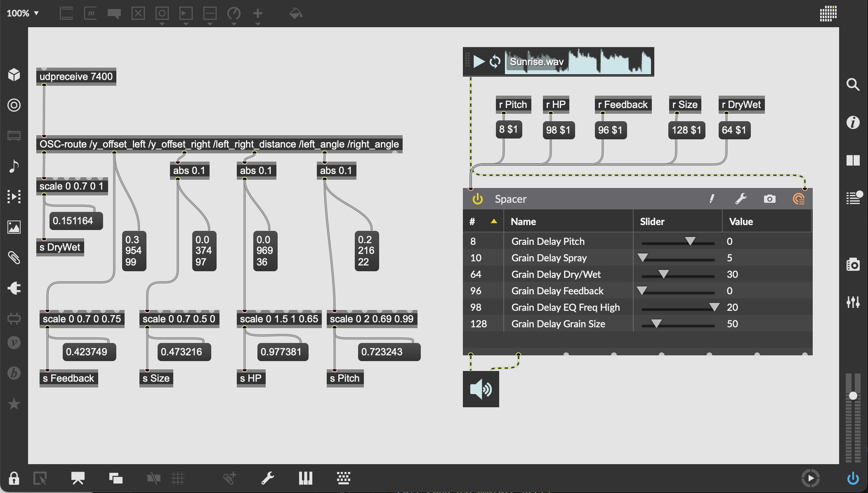Open the Spacer plugin wrench settings
This screenshot has width=868, height=493.
(x=741, y=199)
